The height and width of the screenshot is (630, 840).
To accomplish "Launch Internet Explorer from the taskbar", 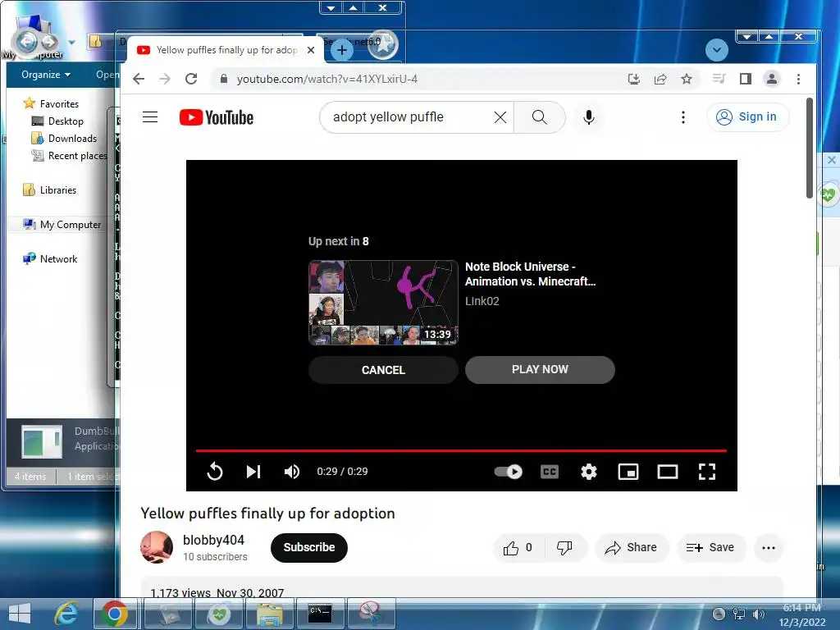I will pyautogui.click(x=66, y=614).
